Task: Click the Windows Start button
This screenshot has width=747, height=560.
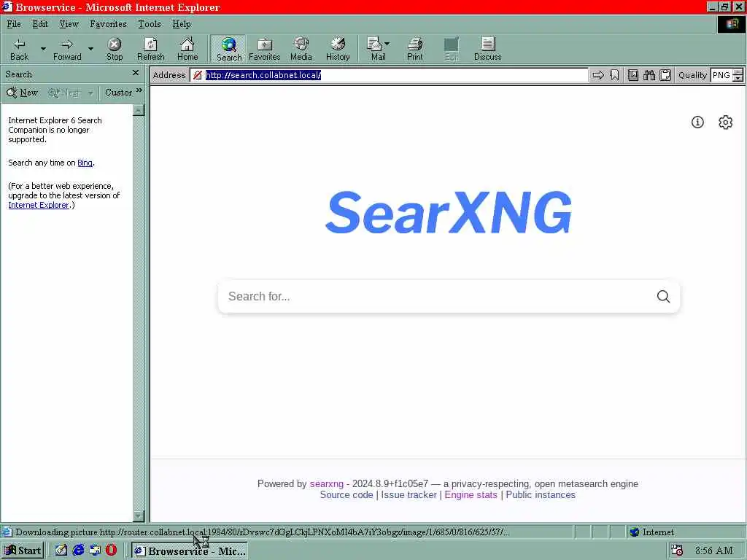Action: tap(23, 551)
